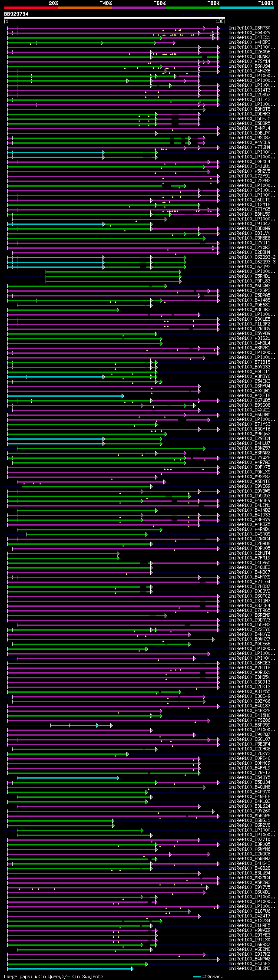Screen dimensions: 278x980
Task: Select hit label UniRef100_A4XET6
Action: 249,395
